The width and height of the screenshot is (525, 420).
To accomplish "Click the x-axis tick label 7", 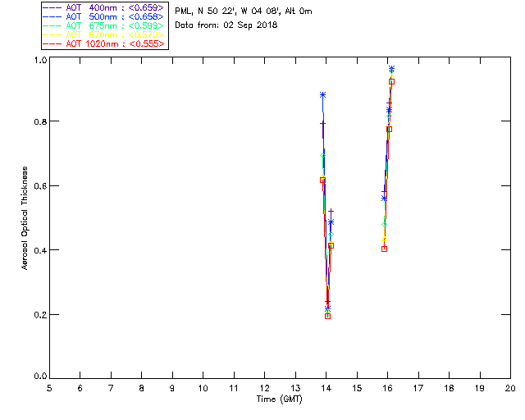I will [111, 388].
